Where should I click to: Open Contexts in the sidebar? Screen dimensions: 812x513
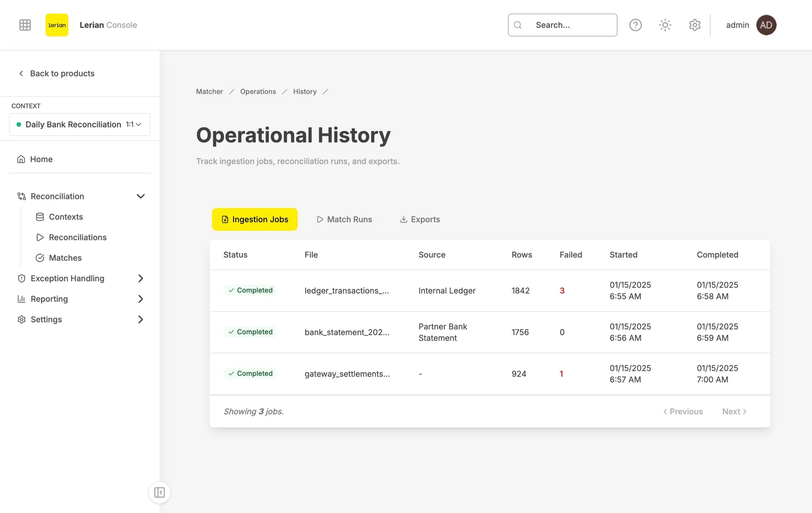tap(66, 217)
